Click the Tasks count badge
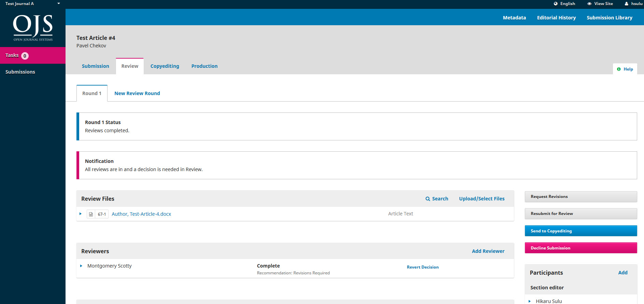 (25, 56)
